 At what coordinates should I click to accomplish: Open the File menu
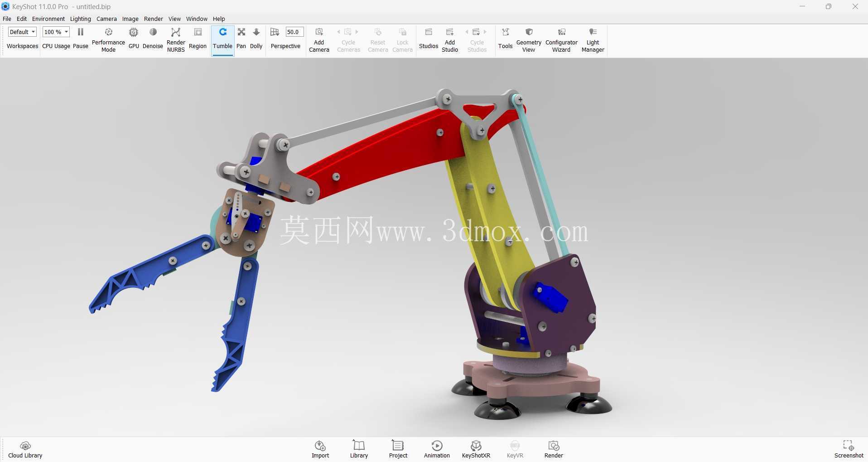(7, 19)
